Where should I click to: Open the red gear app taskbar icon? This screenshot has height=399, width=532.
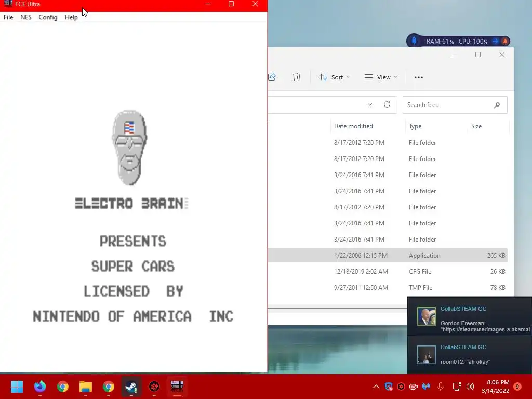[154, 387]
